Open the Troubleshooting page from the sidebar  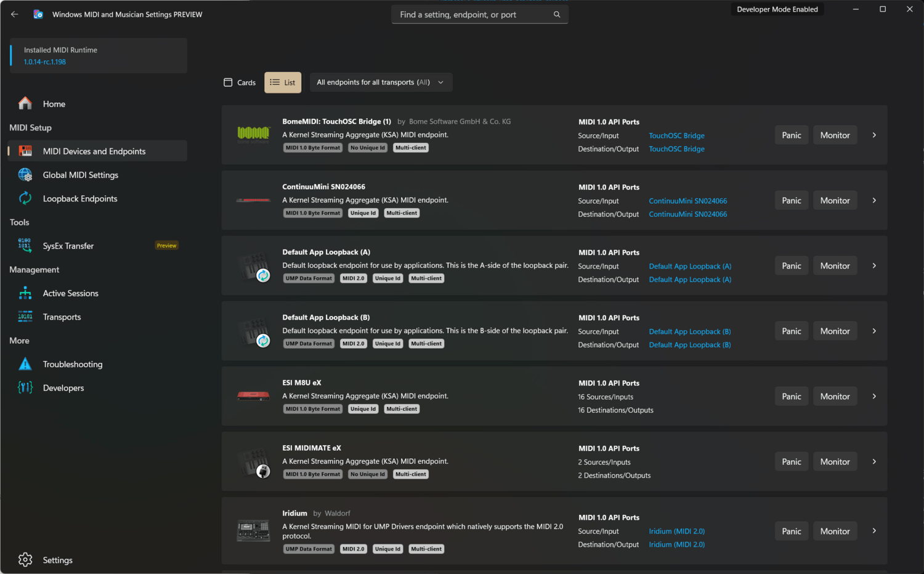73,363
